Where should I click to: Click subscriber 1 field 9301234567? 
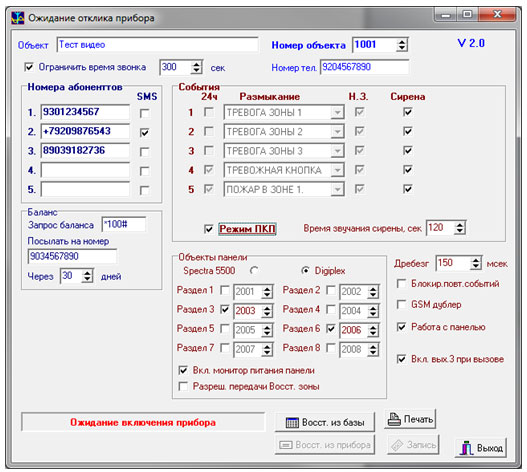click(x=85, y=112)
